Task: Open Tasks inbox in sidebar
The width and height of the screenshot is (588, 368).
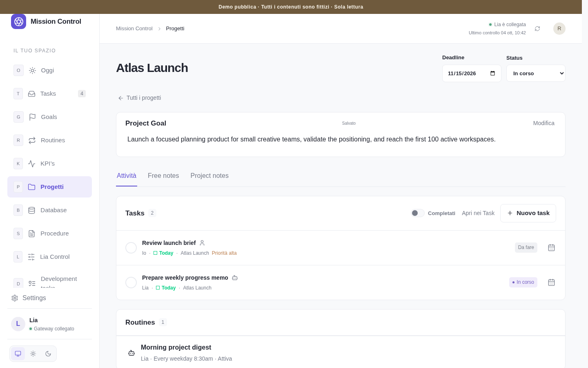Action: tap(49, 94)
